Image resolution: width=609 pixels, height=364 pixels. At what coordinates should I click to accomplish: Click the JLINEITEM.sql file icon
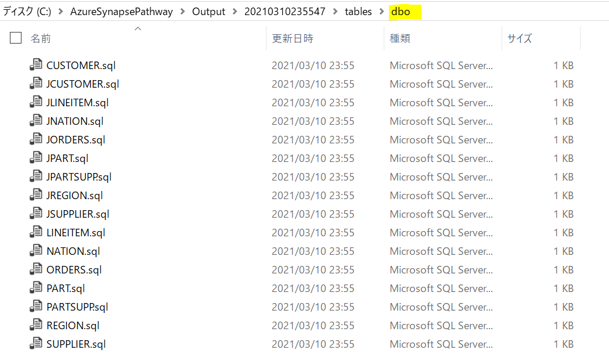[x=36, y=102]
